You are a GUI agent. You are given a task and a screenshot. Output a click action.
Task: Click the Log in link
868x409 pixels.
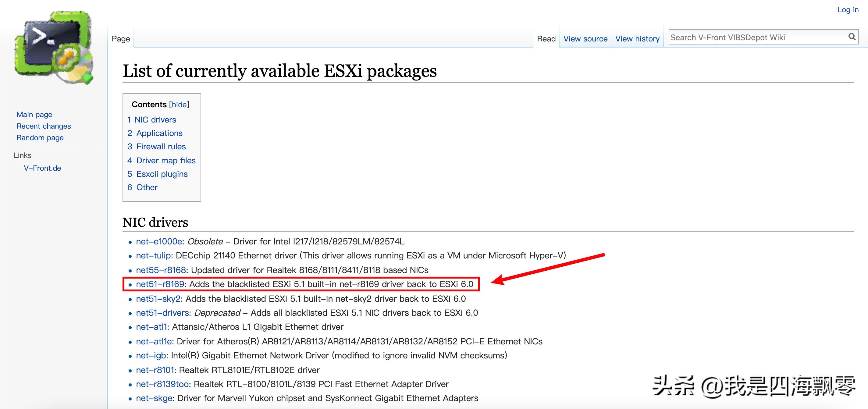point(848,10)
